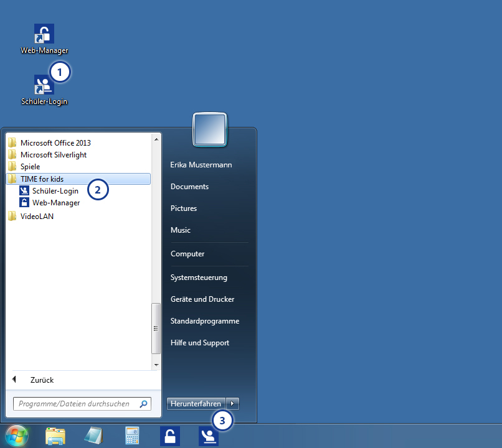Viewport: 502px width, 448px height.
Task: Launch Web-Manager from the Start menu
Action: click(56, 203)
